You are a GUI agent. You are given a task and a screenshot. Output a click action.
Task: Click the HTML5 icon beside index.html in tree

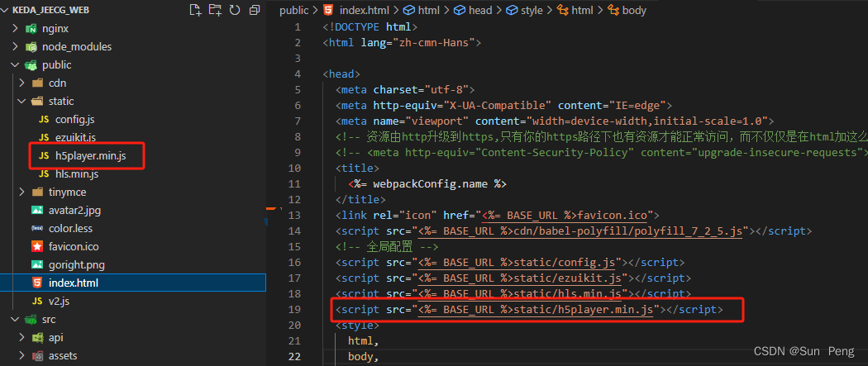pyautogui.click(x=37, y=283)
